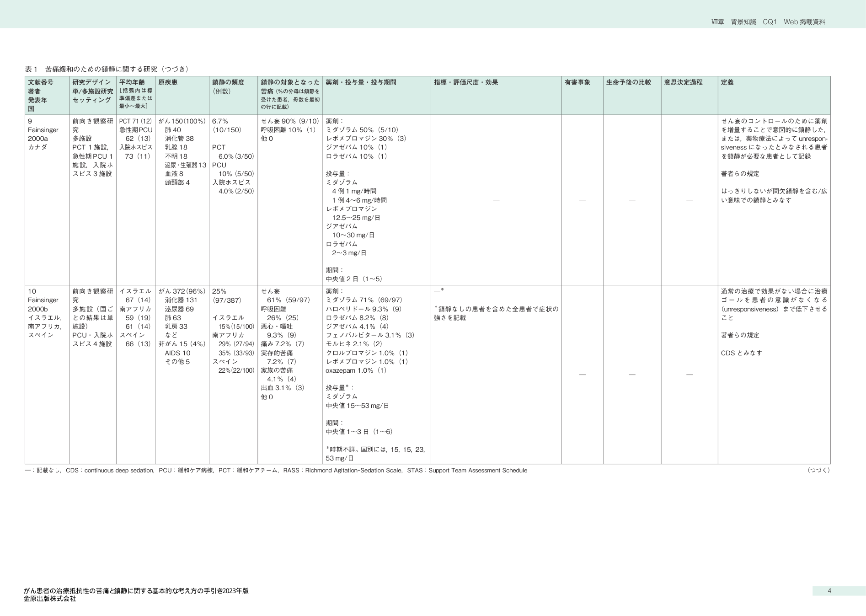Screen dimensions: 866x616
Task: Click 'CDS とみなす' in the definition column
Action: click(x=742, y=353)
